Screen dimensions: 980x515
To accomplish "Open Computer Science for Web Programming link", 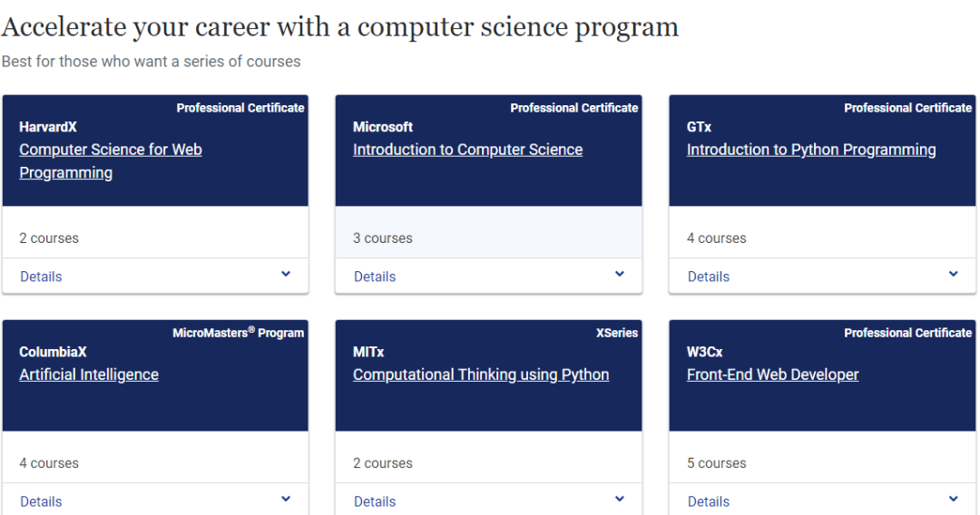I will tap(111, 161).
